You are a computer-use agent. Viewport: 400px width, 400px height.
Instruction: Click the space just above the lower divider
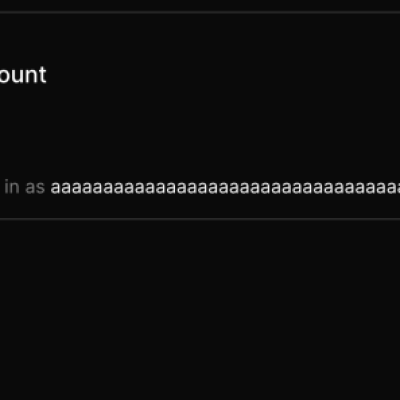pos(200,207)
